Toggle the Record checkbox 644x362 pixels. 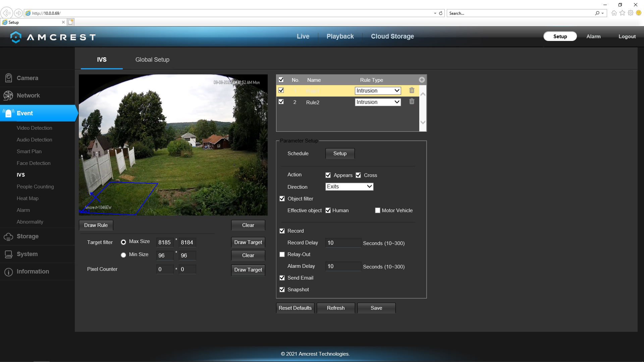(282, 231)
